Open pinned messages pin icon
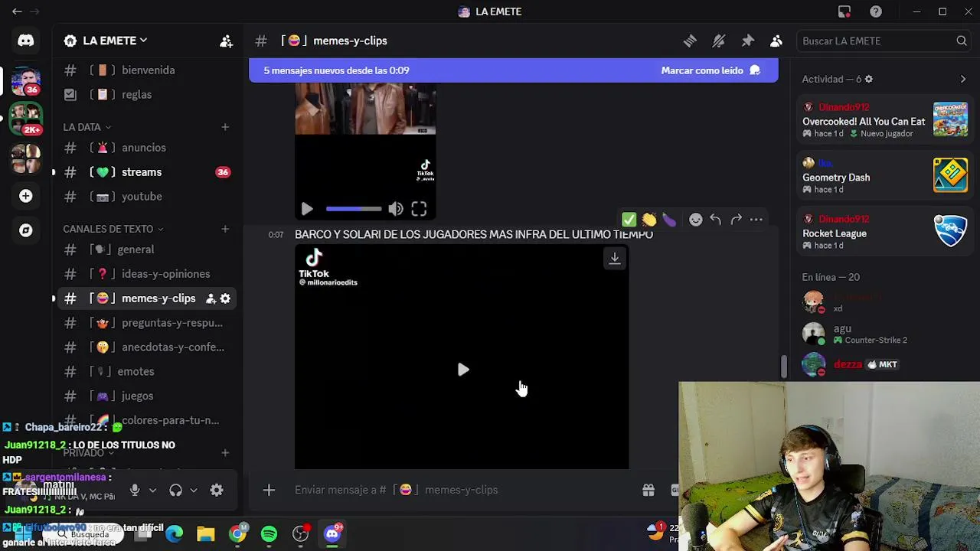This screenshot has height=551, width=980. [x=748, y=41]
